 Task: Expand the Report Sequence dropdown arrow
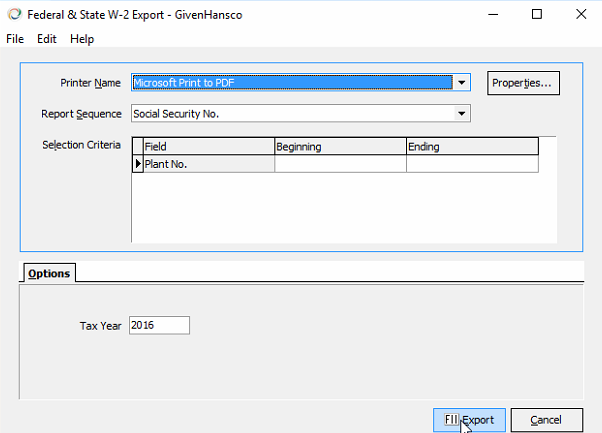tap(461, 114)
